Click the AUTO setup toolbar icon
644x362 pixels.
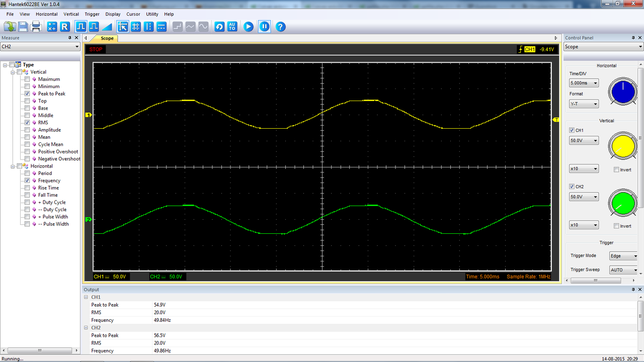pyautogui.click(x=232, y=27)
